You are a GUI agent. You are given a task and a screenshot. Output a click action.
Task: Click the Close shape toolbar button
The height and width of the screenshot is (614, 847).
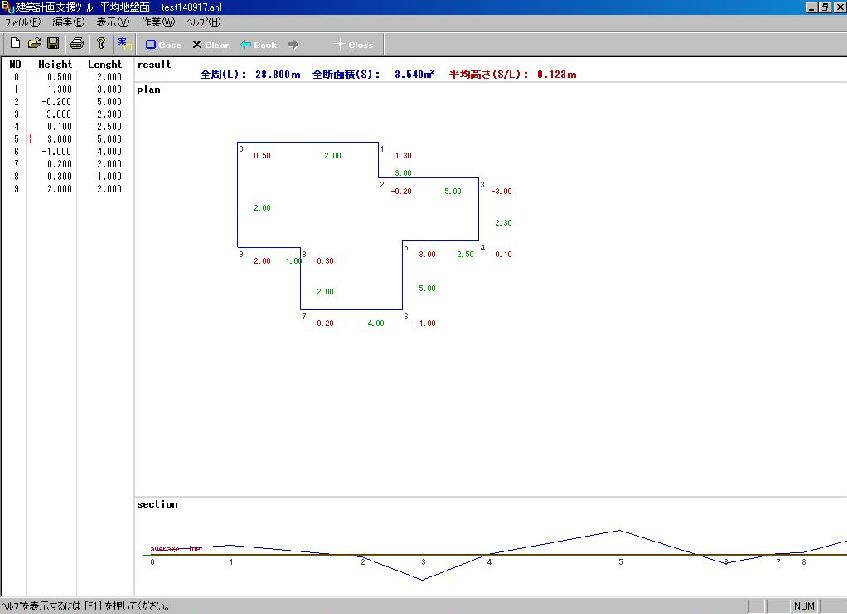click(163, 45)
